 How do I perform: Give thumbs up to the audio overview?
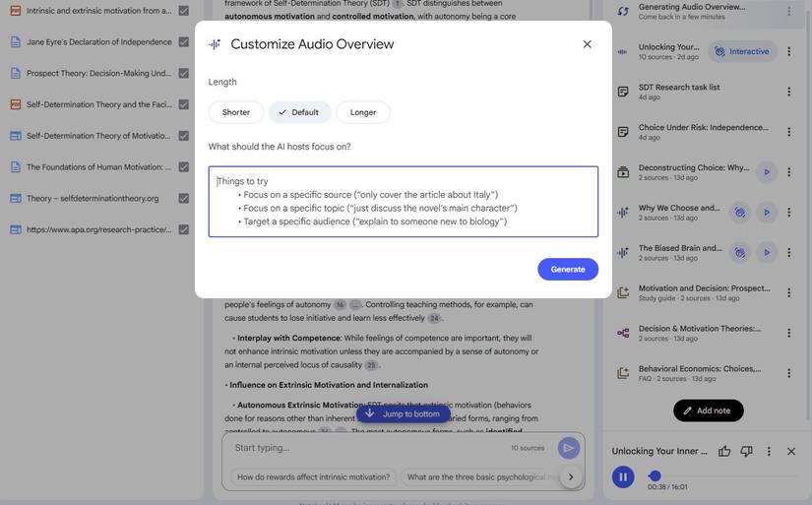tap(724, 451)
